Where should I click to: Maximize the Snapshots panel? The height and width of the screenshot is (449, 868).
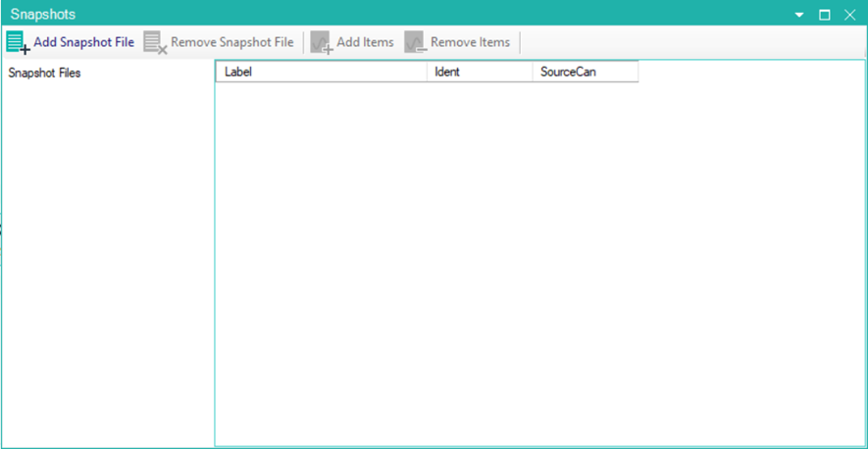coord(825,15)
